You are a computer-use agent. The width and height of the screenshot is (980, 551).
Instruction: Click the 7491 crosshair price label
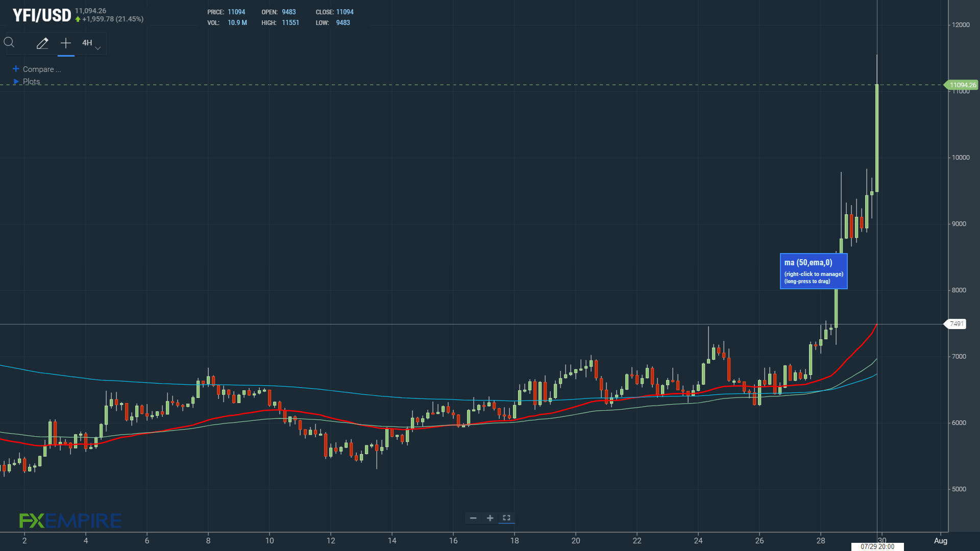pos(955,324)
